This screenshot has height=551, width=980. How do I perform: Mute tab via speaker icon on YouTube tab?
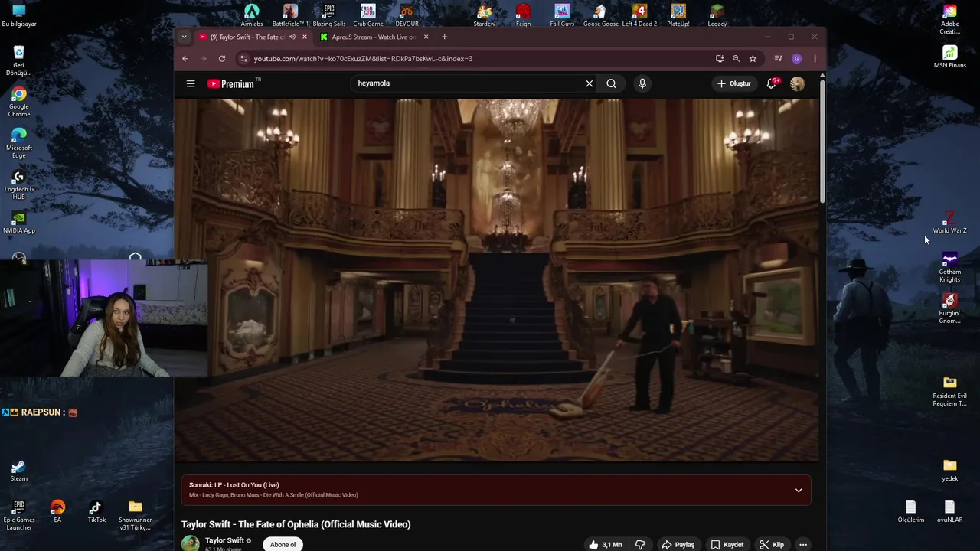point(292,37)
